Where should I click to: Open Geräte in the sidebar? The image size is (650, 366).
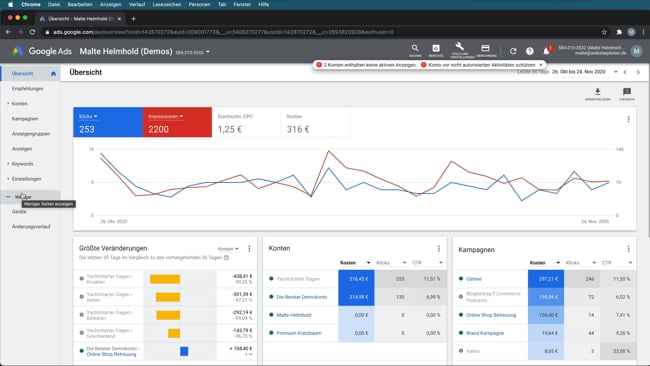[19, 212]
